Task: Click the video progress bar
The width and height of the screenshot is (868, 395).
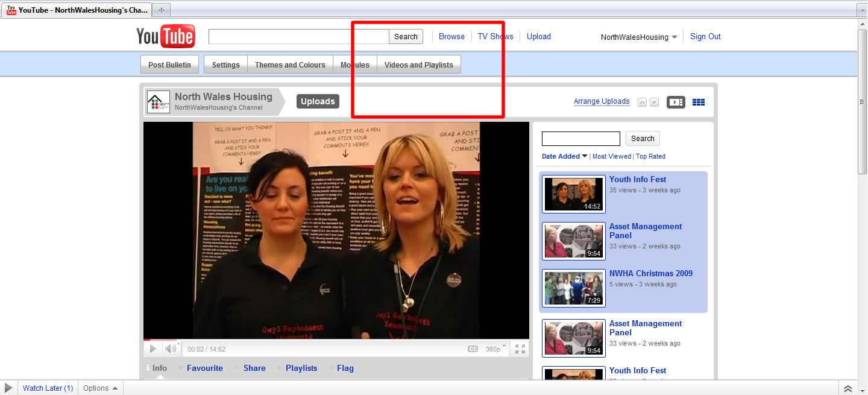Action: pyautogui.click(x=336, y=340)
